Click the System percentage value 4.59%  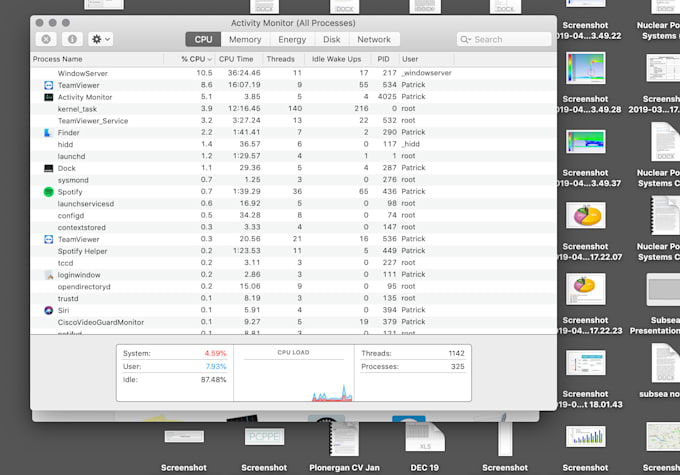coord(215,354)
